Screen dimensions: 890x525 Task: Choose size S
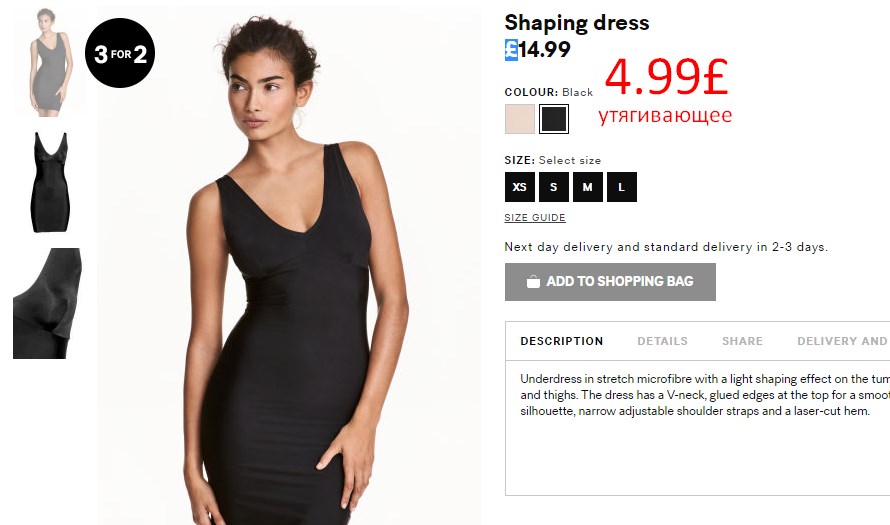coord(553,187)
